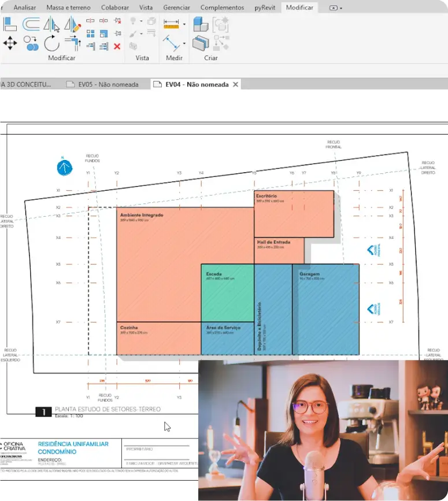The image size is (448, 501).
Task: Choose Trim/Extend to Corner tool
Action: [x=72, y=43]
